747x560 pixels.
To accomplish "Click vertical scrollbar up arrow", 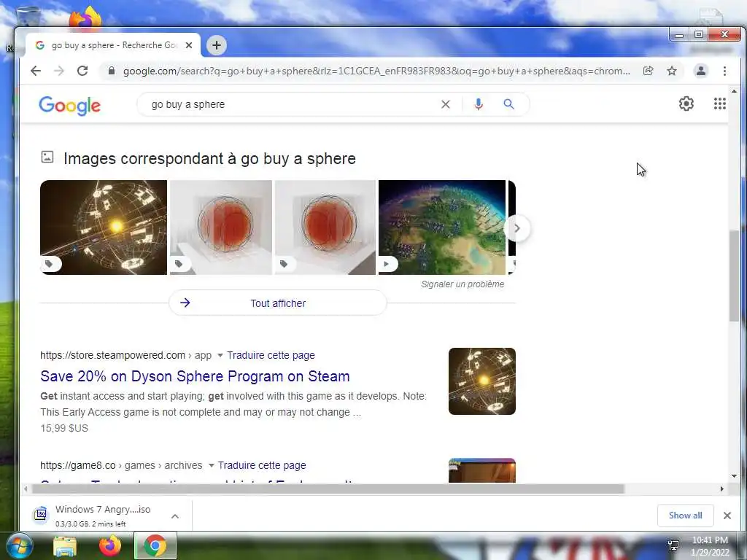I will coord(734,91).
